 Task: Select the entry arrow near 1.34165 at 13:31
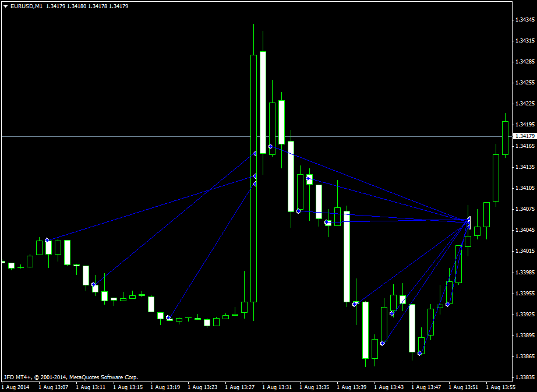pyautogui.click(x=271, y=146)
